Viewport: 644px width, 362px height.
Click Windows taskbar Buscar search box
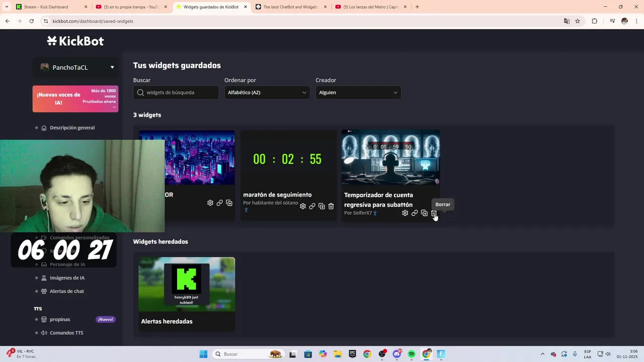248,354
